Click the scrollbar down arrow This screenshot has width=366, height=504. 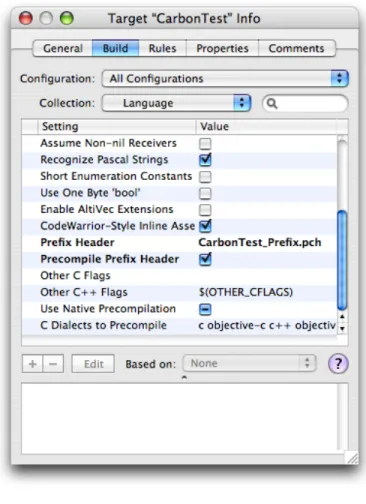click(342, 328)
